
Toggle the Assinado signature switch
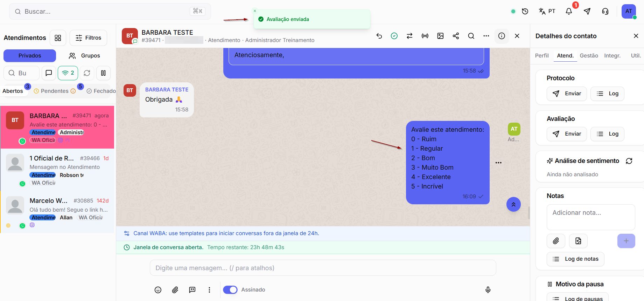230,290
